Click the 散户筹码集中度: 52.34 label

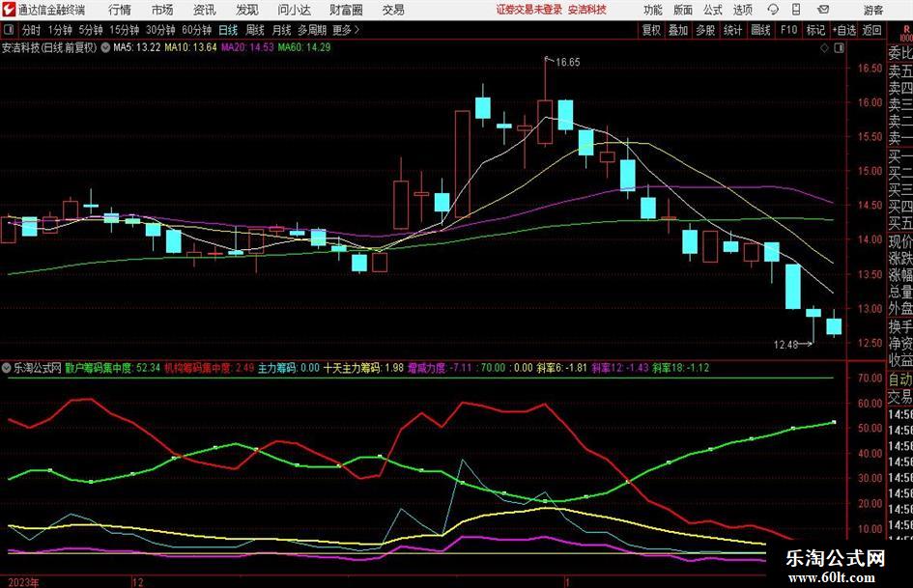point(112,368)
